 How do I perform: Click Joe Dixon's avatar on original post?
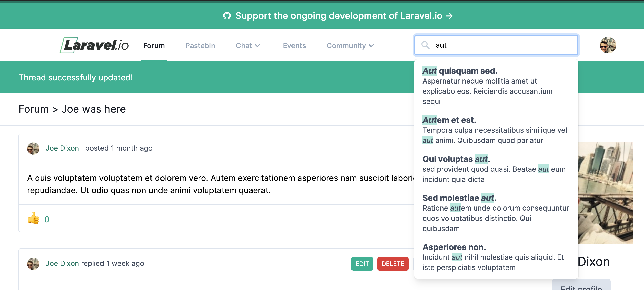[x=33, y=148]
